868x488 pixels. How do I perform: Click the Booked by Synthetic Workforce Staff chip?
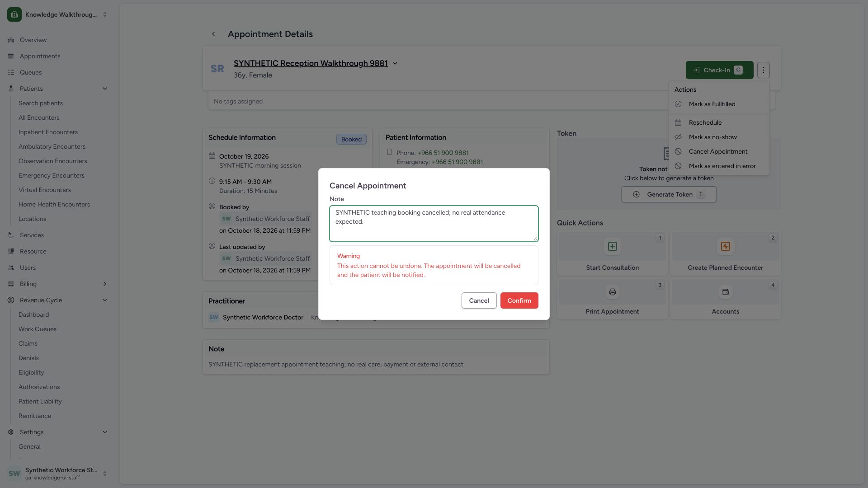(265, 219)
